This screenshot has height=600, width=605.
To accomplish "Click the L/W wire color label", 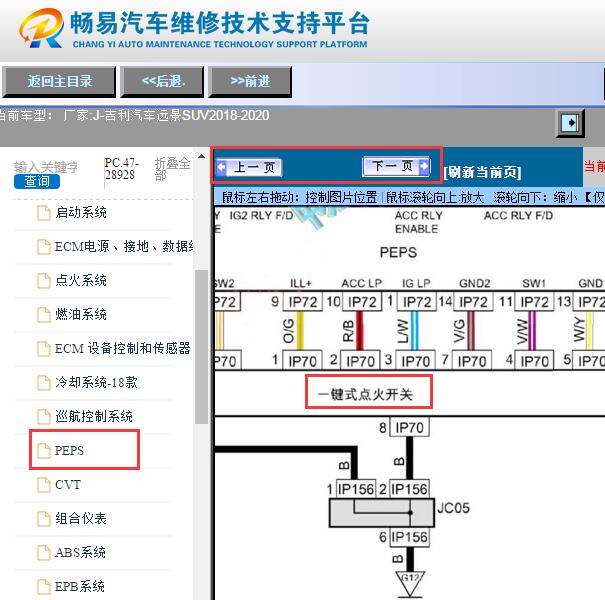I will [402, 331].
